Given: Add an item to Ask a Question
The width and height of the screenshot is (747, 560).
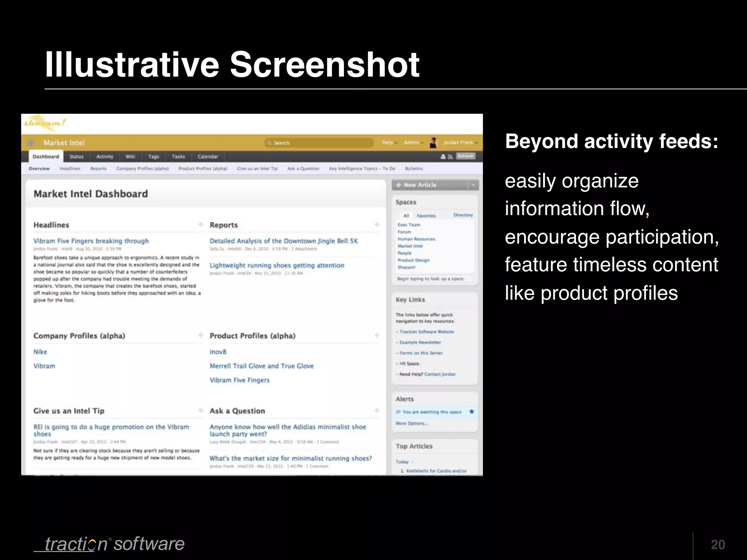Looking at the screenshot, I should pyautogui.click(x=376, y=410).
